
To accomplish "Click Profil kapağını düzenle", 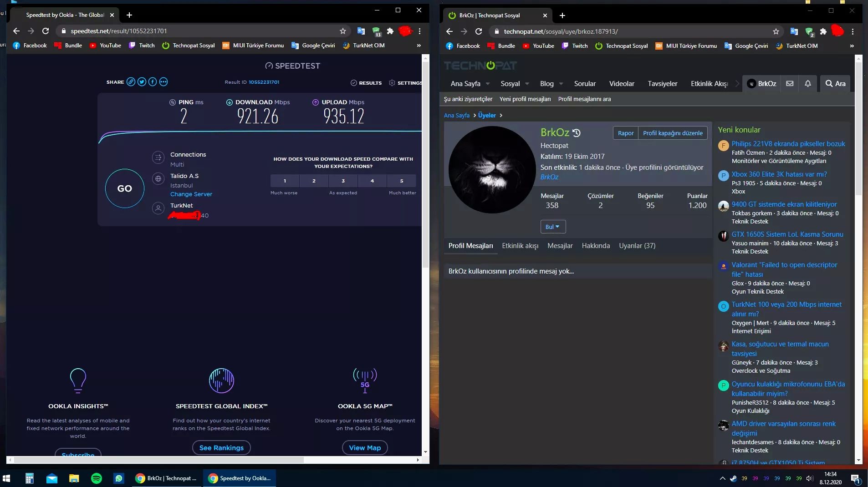I will (x=673, y=133).
